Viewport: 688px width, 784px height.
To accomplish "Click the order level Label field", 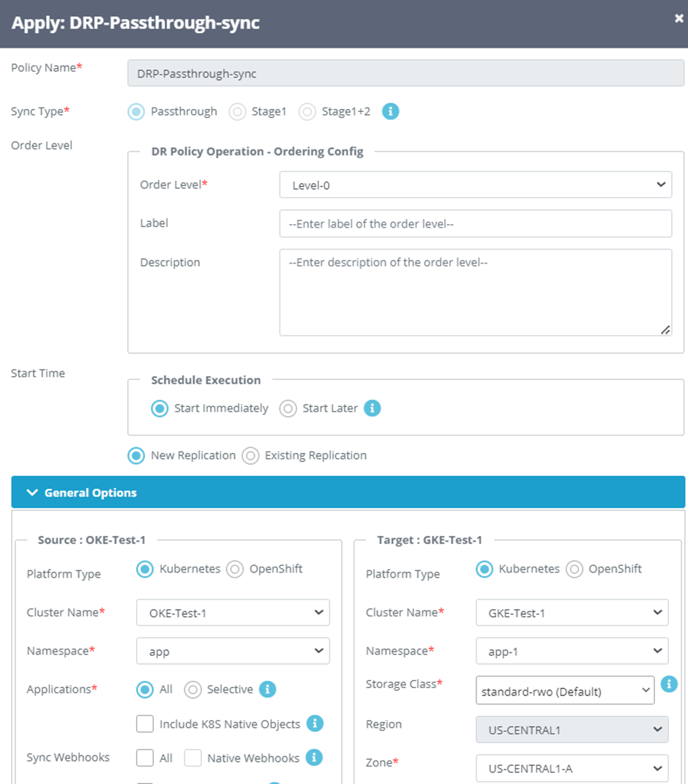I will point(476,223).
